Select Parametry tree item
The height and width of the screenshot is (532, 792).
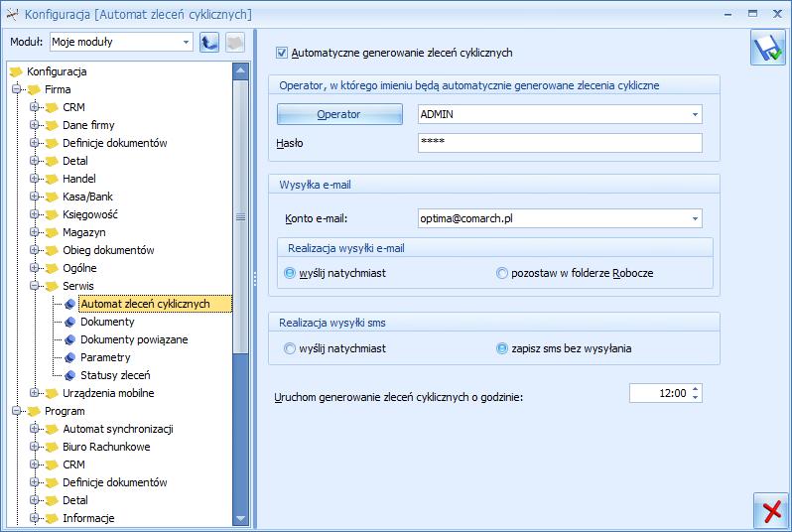point(105,357)
